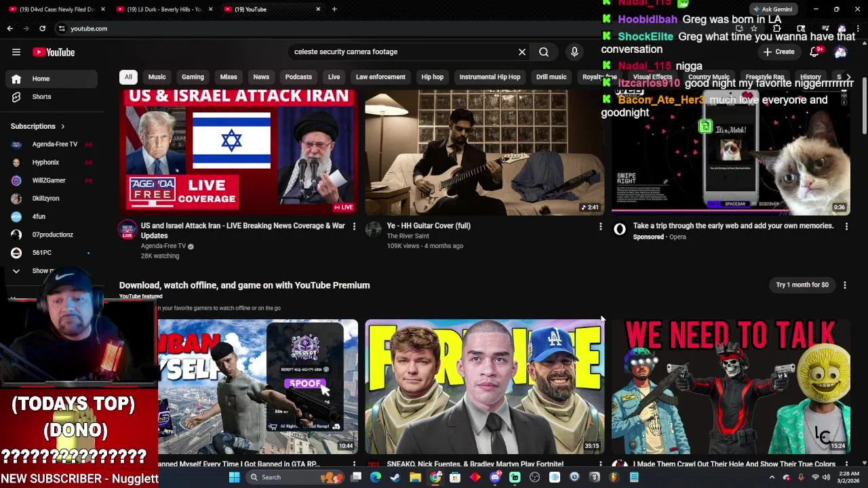Image resolution: width=868 pixels, height=488 pixels.
Task: Select the Law enforcement filter chip
Action: click(380, 77)
